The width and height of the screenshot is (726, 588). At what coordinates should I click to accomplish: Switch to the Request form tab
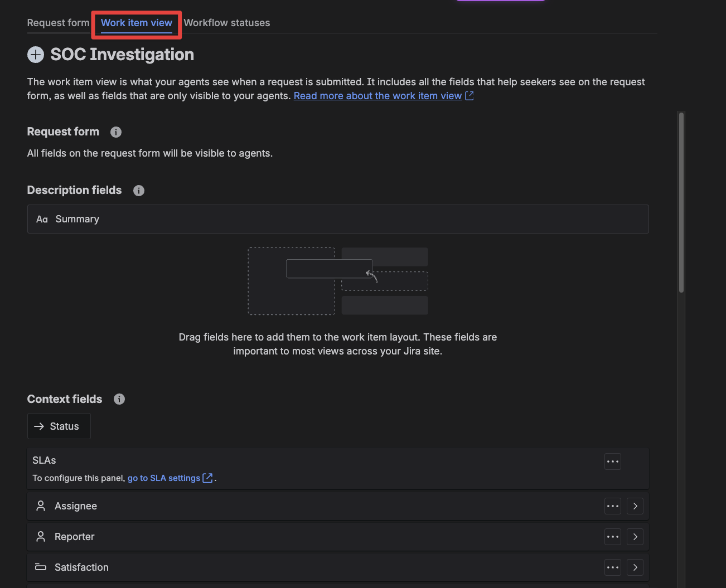coord(58,23)
